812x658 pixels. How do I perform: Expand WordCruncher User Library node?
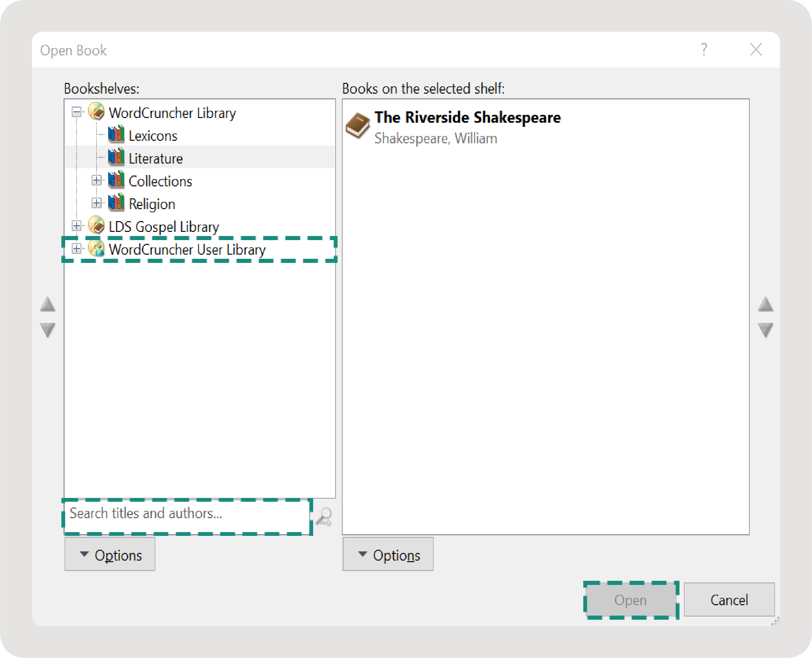77,249
